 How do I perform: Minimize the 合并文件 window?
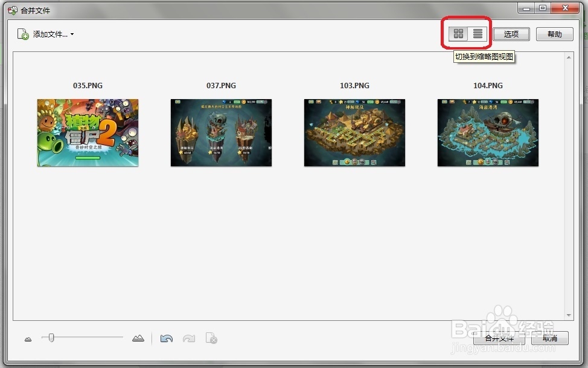tap(526, 8)
